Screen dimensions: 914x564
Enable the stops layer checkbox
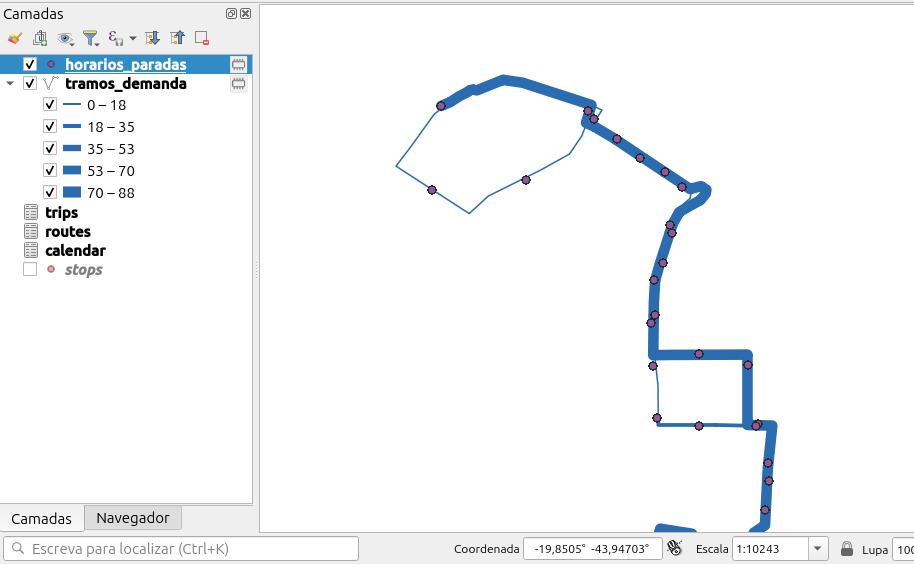30,269
